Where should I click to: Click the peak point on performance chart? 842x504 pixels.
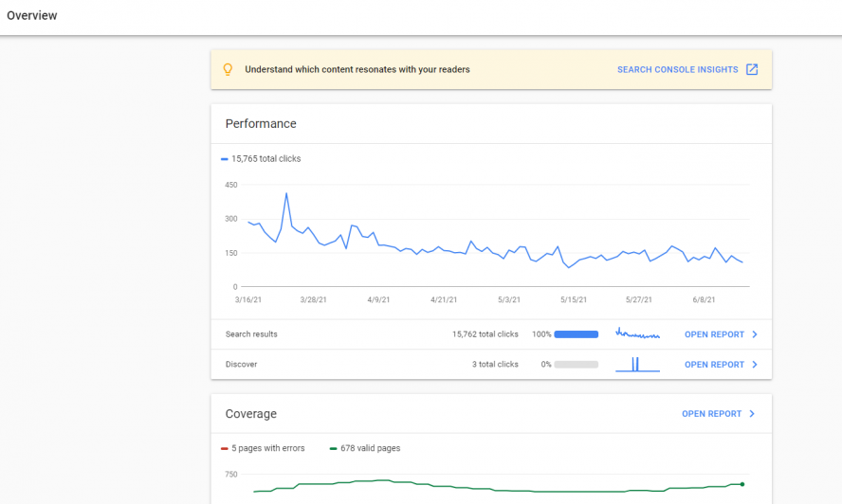click(x=286, y=193)
